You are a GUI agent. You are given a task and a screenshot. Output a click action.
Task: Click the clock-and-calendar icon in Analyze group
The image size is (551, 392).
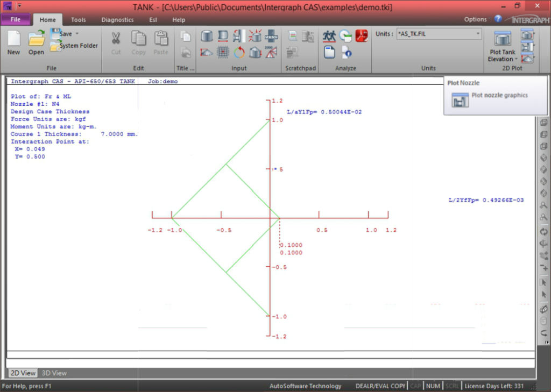pyautogui.click(x=345, y=36)
